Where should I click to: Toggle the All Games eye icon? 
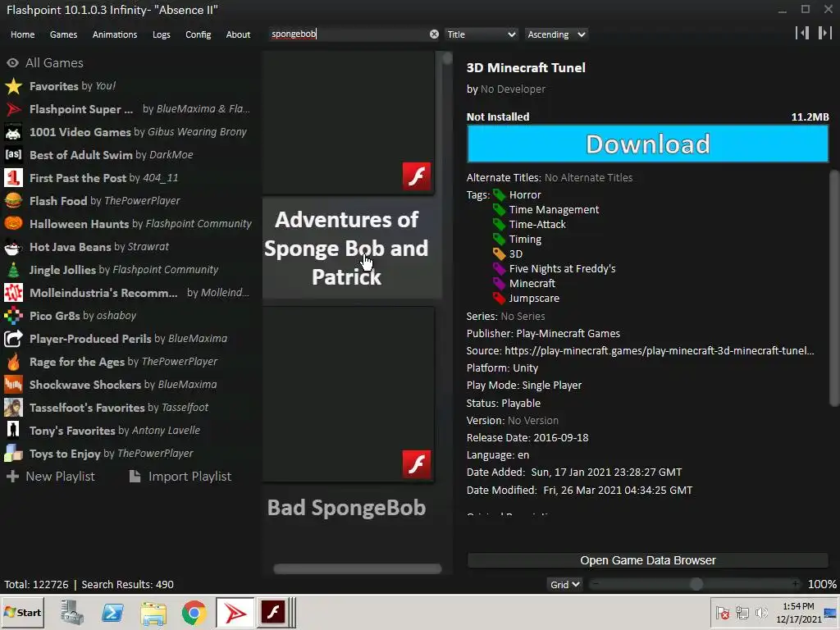coord(12,63)
